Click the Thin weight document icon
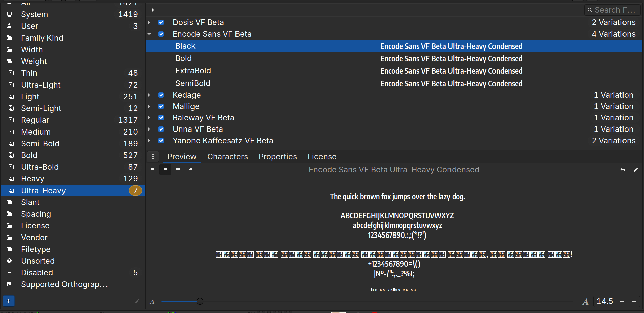644x313 pixels. 11,73
